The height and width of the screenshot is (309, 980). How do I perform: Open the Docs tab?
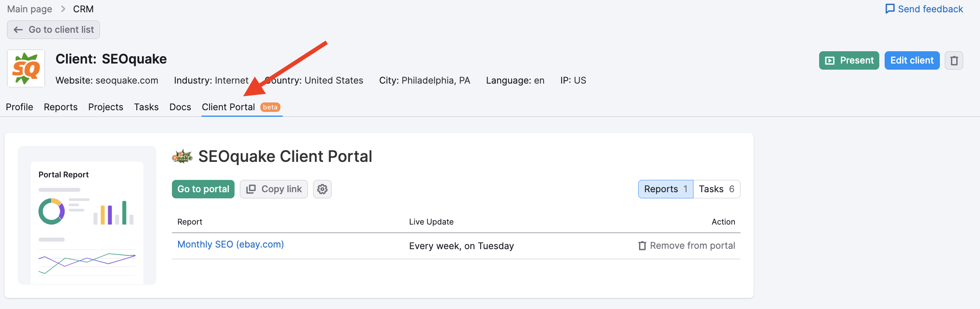coord(180,107)
